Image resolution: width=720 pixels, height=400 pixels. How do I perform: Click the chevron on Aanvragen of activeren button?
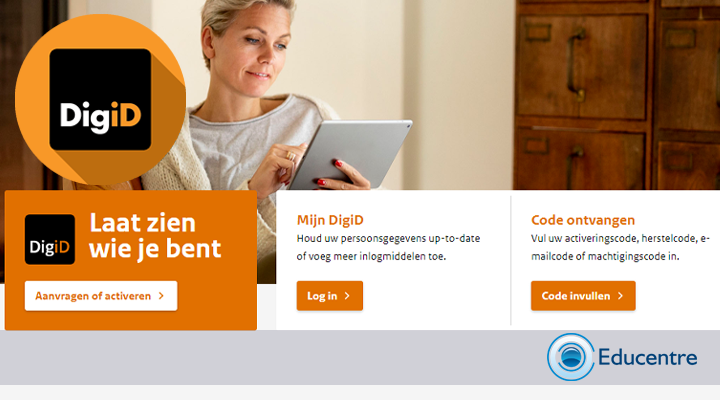point(161,296)
